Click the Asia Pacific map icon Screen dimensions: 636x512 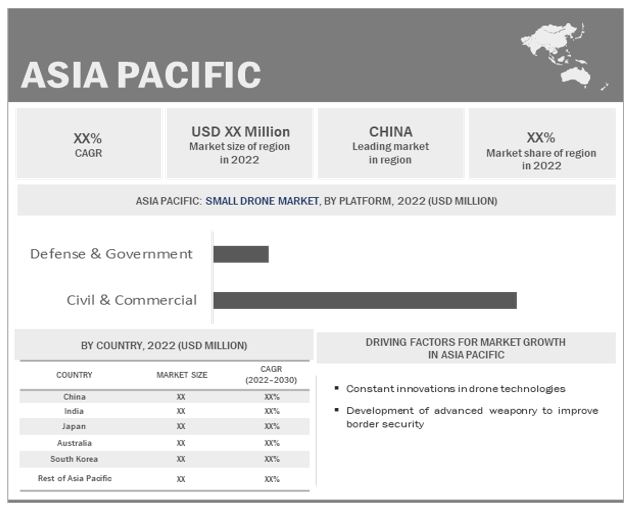click(x=563, y=54)
